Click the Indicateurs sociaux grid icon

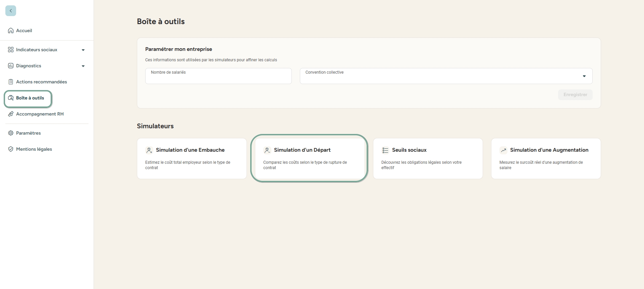point(11,50)
